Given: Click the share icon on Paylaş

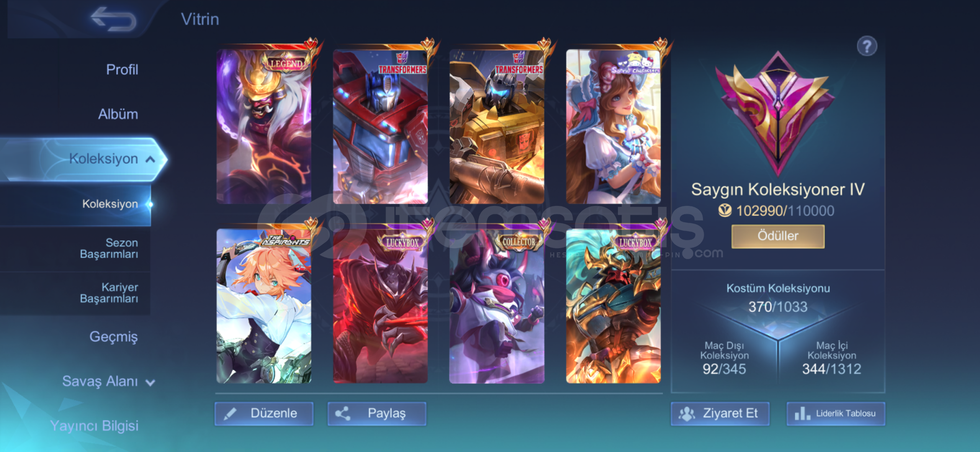Looking at the screenshot, I should click(343, 413).
